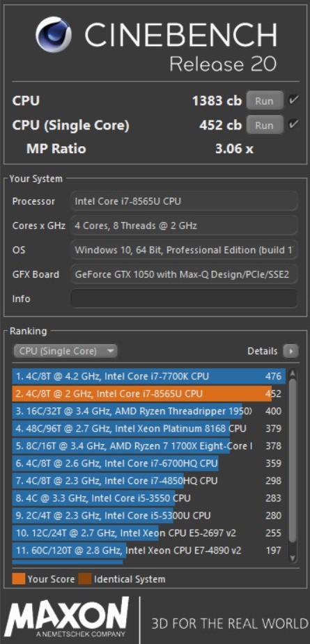Select the Intel Core i5-3550 ranking row
The image size is (310, 644).
coord(149,498)
